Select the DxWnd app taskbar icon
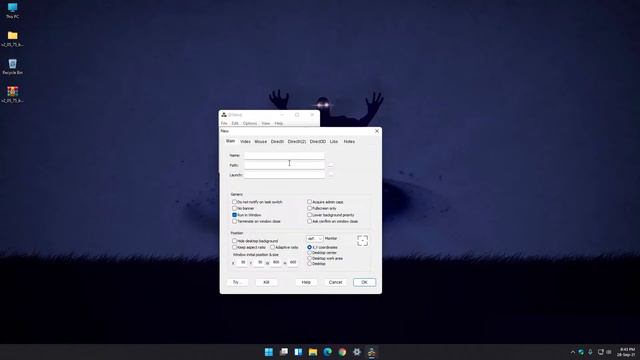The image size is (640, 360). pos(371,352)
